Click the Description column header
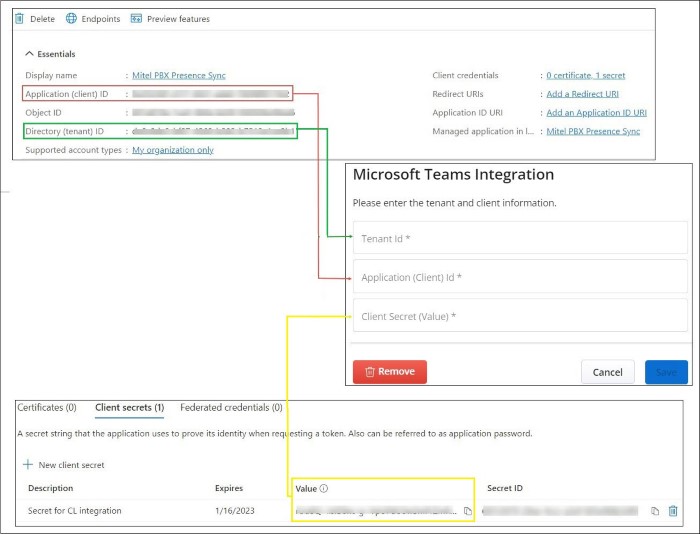This screenshot has width=700, height=534. [x=50, y=488]
